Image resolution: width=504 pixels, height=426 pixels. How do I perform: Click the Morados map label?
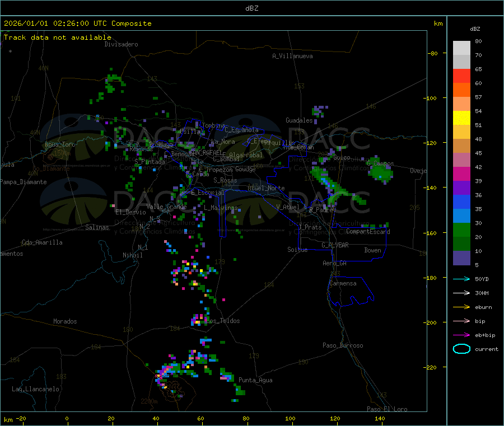click(x=65, y=321)
